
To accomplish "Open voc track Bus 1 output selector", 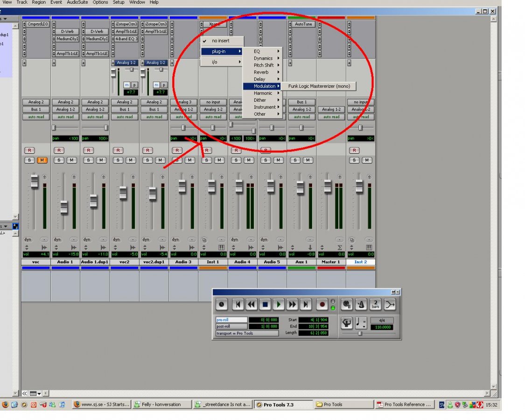I will 36,109.
